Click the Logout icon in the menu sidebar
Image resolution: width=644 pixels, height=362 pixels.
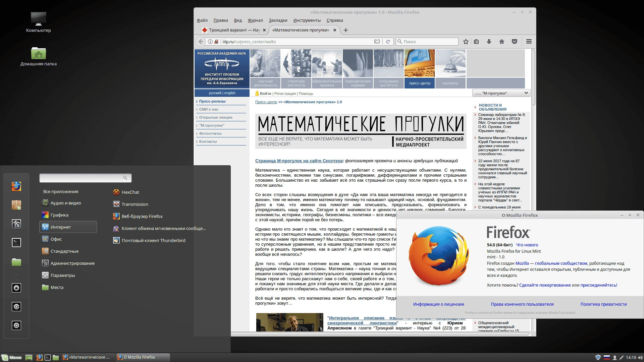point(16,307)
